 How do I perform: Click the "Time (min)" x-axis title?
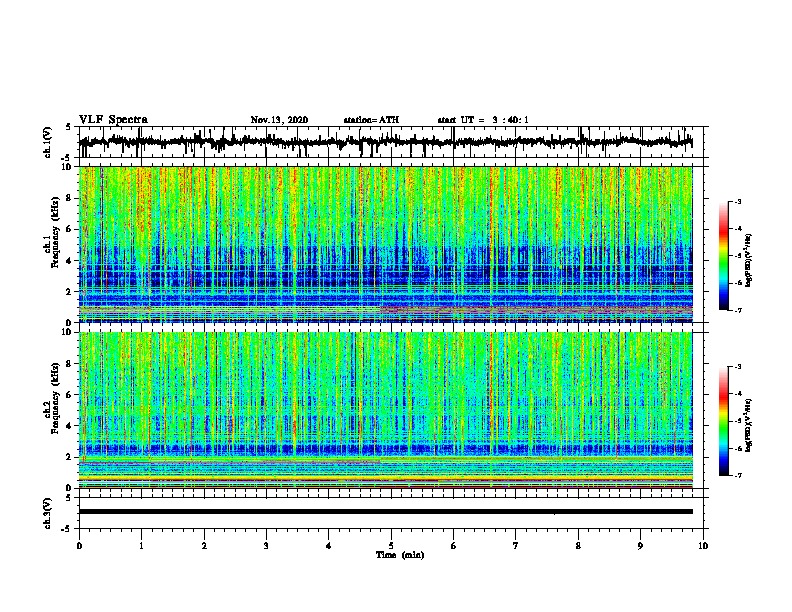[400, 555]
